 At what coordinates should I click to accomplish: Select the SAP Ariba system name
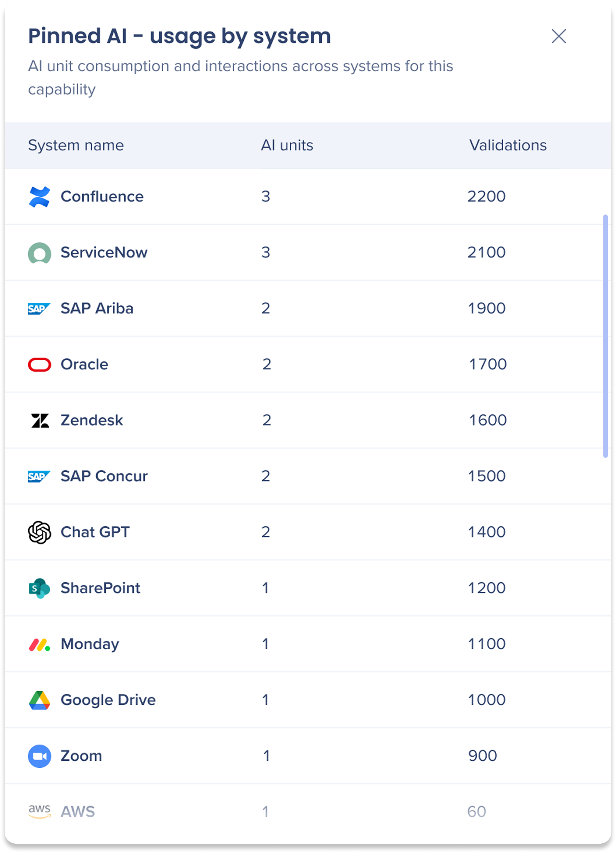coord(97,309)
